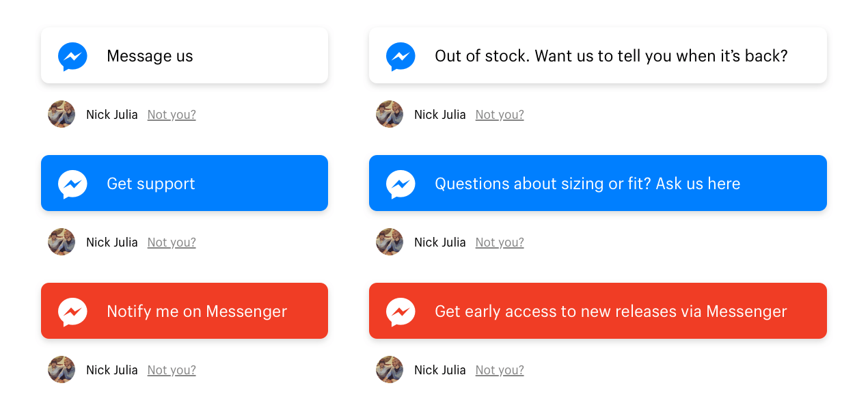
Task: Click Messenger icon in Message us button
Action: pyautogui.click(x=72, y=57)
